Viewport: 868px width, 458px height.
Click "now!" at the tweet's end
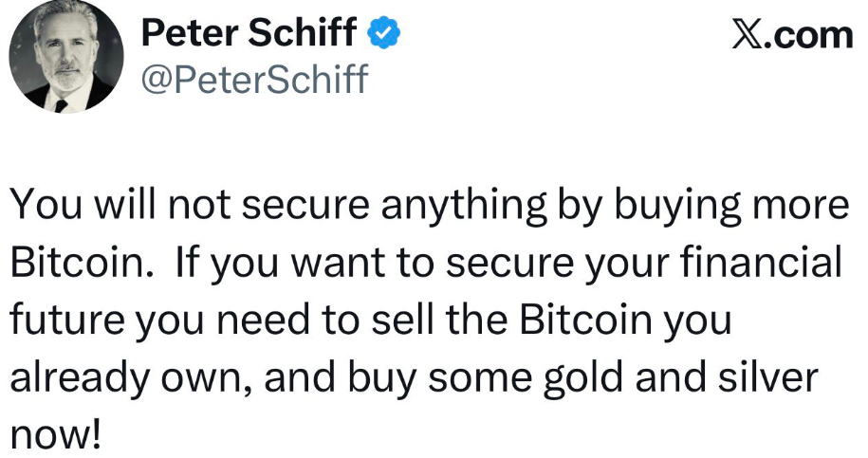coord(55,434)
